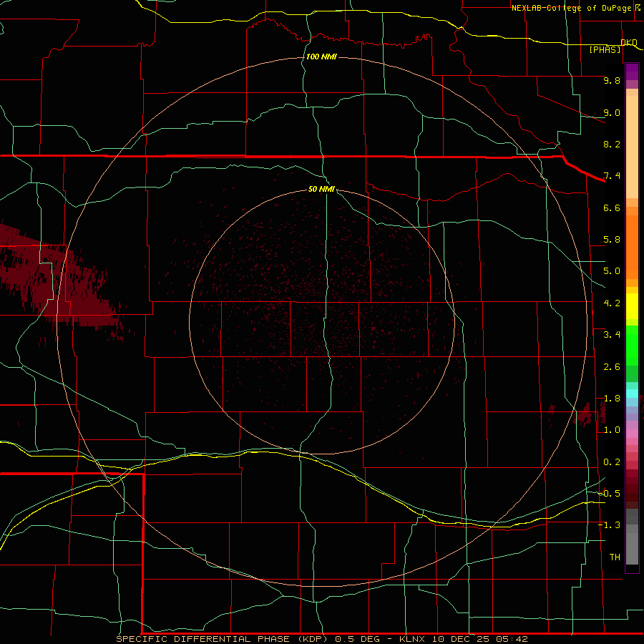Click the 05:42 timestamp text
This screenshot has width=644, height=644.
(512, 639)
